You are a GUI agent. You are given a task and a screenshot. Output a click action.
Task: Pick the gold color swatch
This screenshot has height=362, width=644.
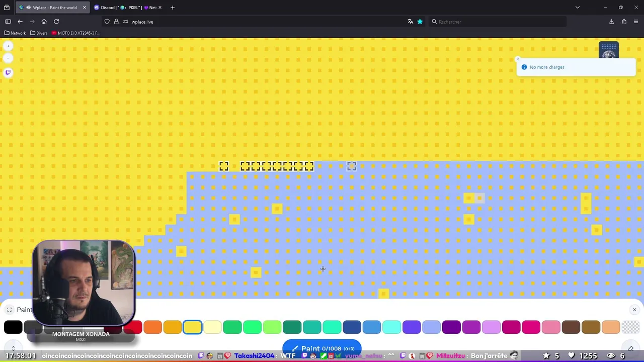(173, 327)
